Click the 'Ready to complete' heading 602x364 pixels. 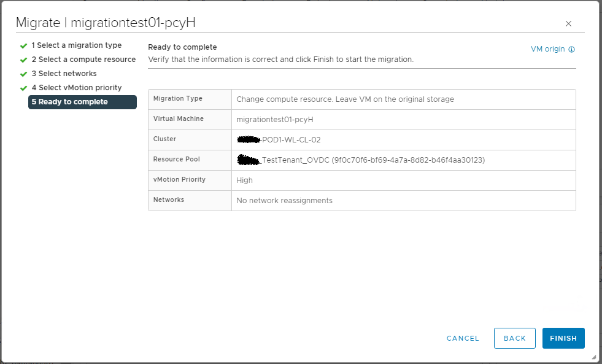tap(182, 47)
